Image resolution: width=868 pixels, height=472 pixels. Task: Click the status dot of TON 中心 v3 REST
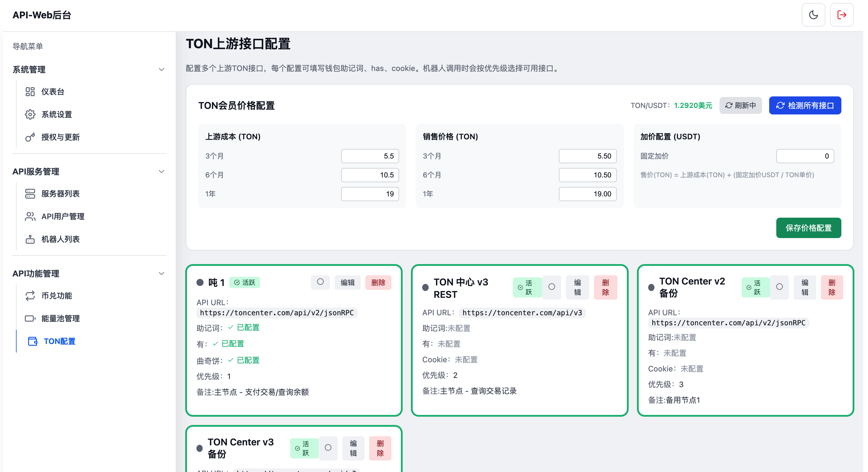coord(425,287)
